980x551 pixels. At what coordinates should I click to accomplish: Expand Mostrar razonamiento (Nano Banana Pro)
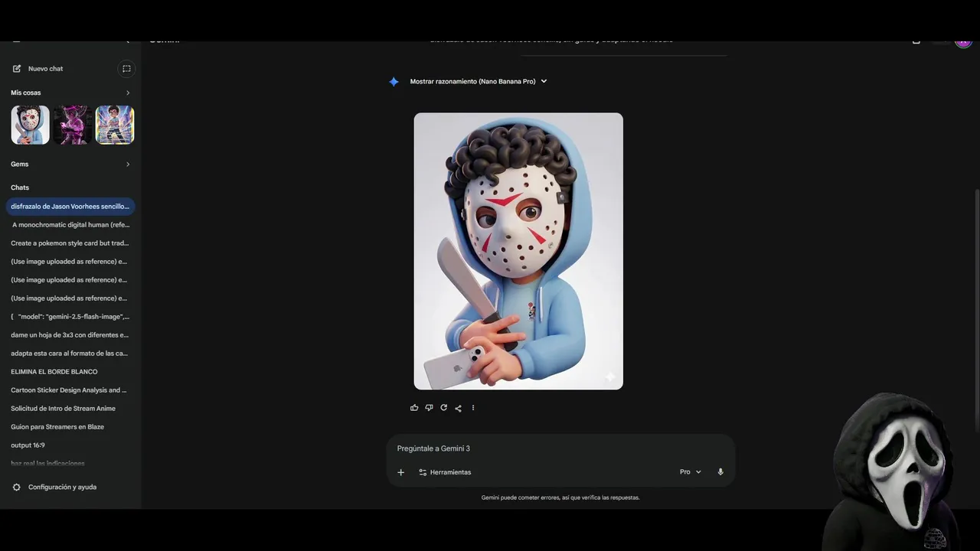click(x=479, y=81)
